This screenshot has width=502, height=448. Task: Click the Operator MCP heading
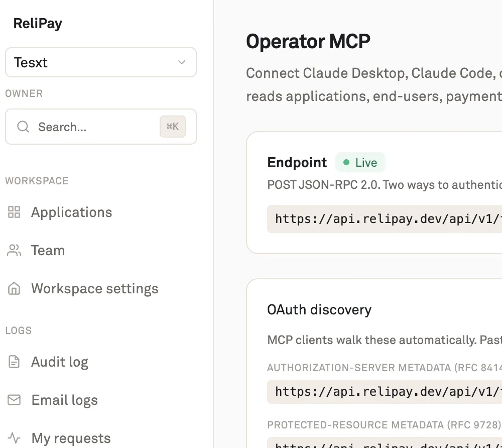point(308,41)
